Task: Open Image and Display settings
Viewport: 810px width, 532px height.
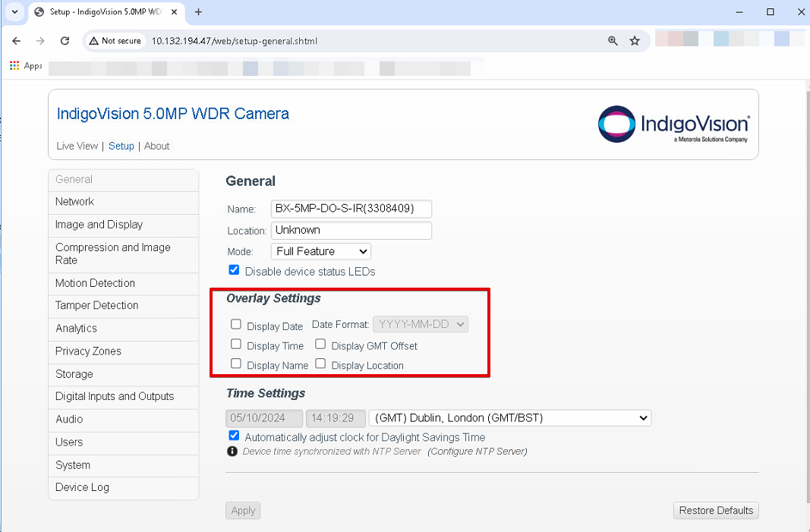Action: [x=124, y=225]
